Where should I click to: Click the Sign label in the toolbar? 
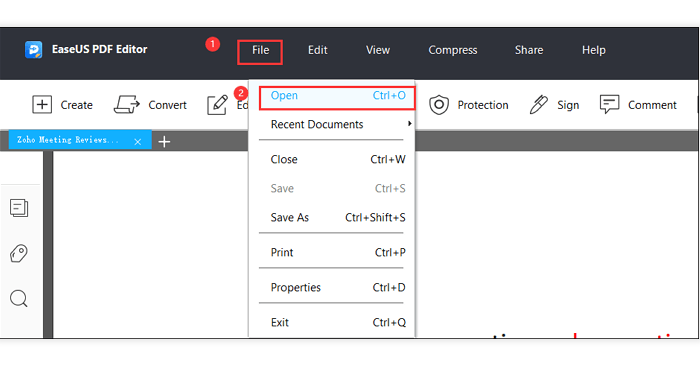[568, 105]
